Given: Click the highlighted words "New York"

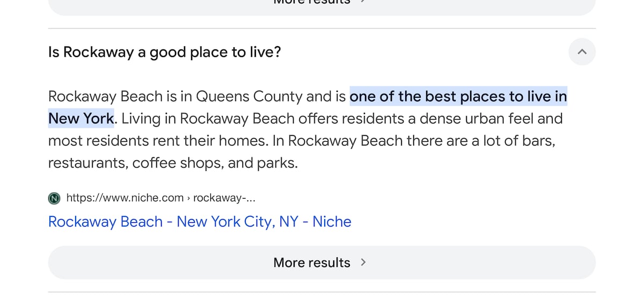Looking at the screenshot, I should click(81, 118).
